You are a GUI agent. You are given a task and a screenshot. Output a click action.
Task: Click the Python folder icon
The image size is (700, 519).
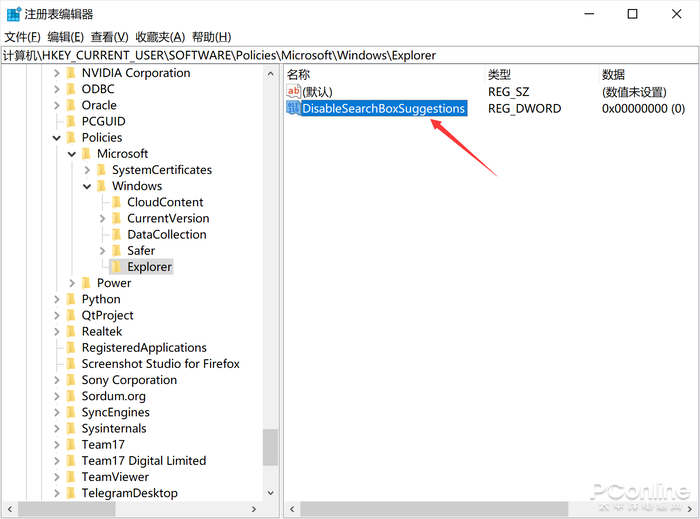tap(71, 299)
